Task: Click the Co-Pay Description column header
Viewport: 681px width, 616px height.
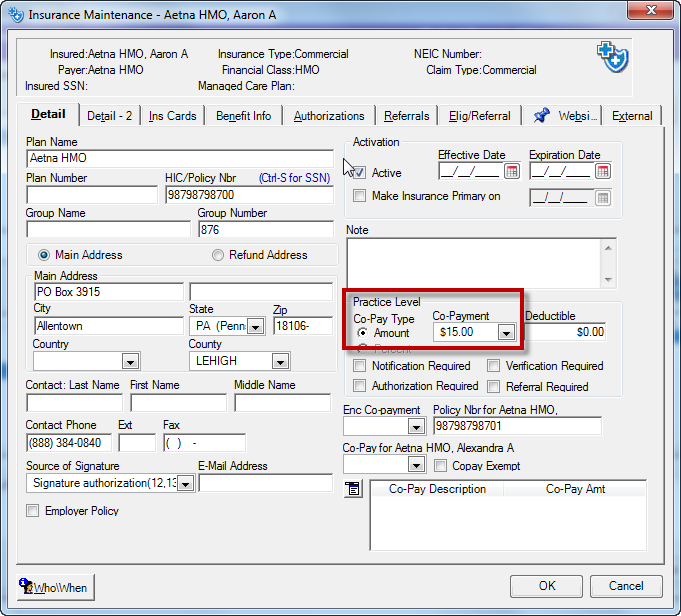Action: [x=437, y=489]
